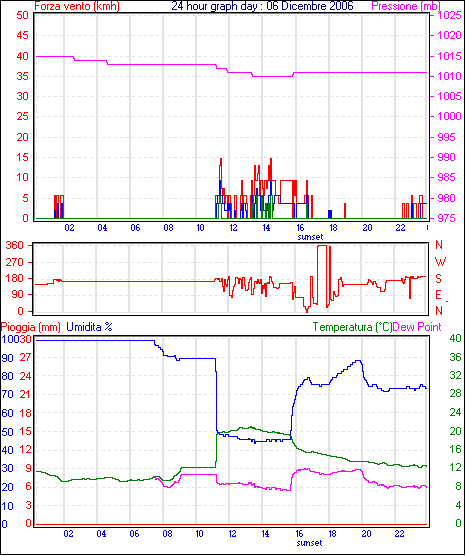Click the 'Dew Point' legend label
The height and width of the screenshot is (556, 466).
[x=417, y=327]
